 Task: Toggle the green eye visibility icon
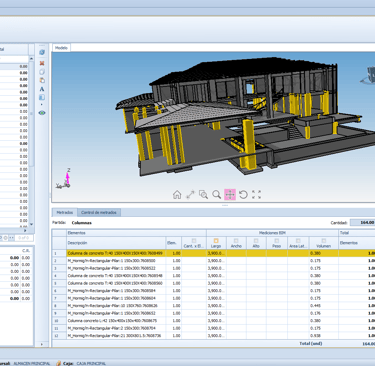42,113
